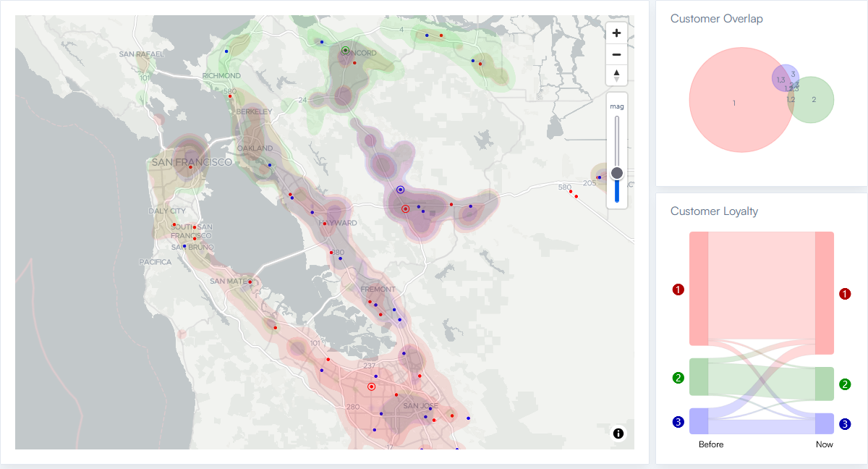Select green Now bar in Sankey chart
Screen dimensions: 868x469
825,384
